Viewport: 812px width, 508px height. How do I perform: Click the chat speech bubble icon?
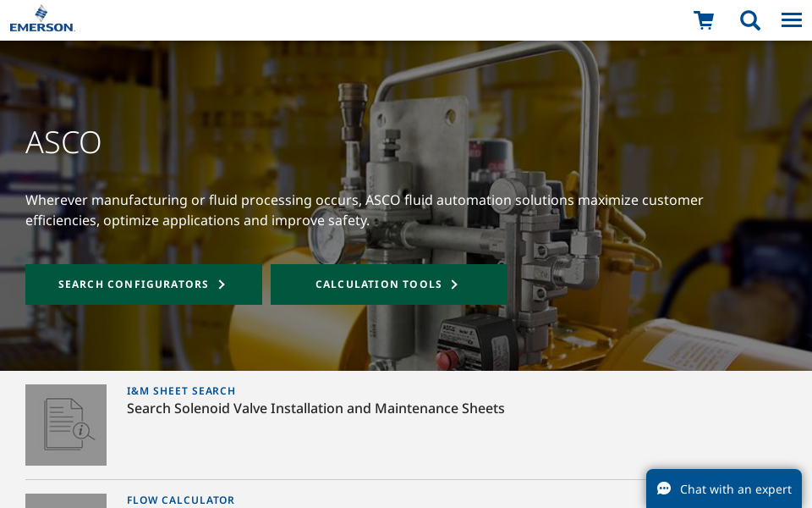664,489
